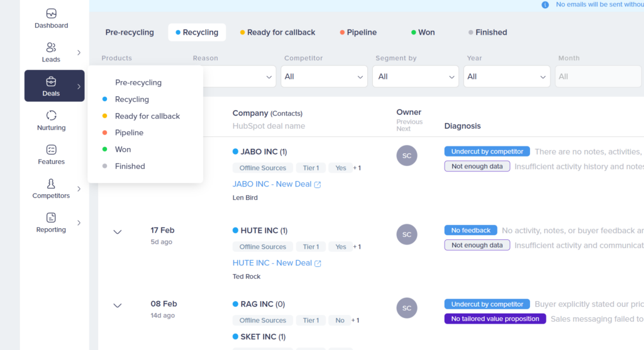Open the Competitor filter dropdown
The image size is (644, 350).
pos(324,77)
